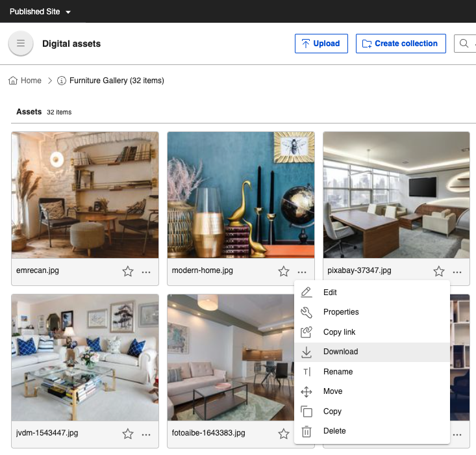Open Furniture Gallery info icon
Viewport: 476px width, 455px height.
(62, 81)
